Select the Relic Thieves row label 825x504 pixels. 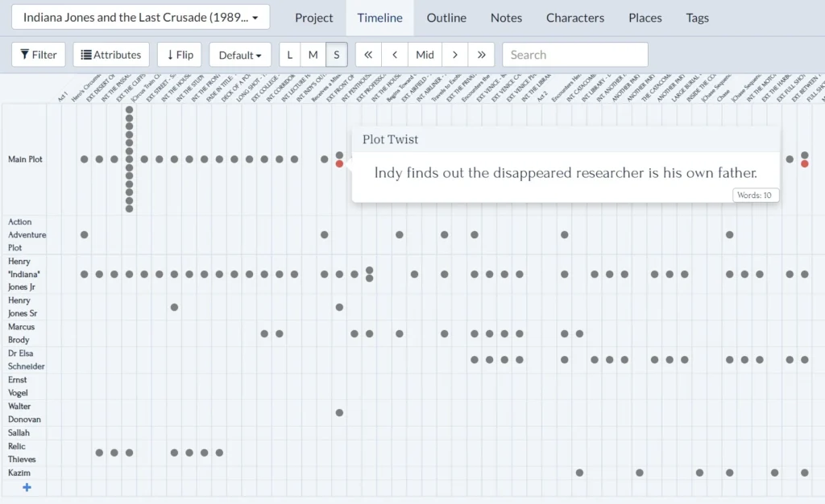22,452
